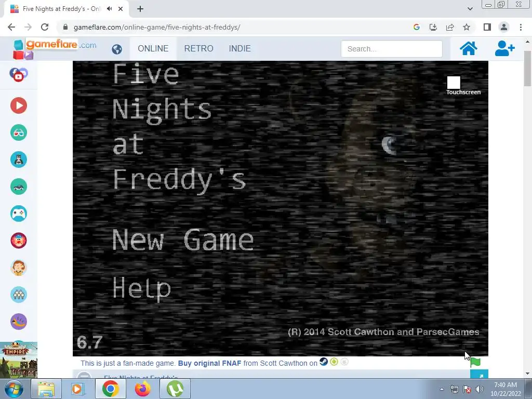Open the RETRO games tab
The image size is (532, 399).
coord(199,48)
